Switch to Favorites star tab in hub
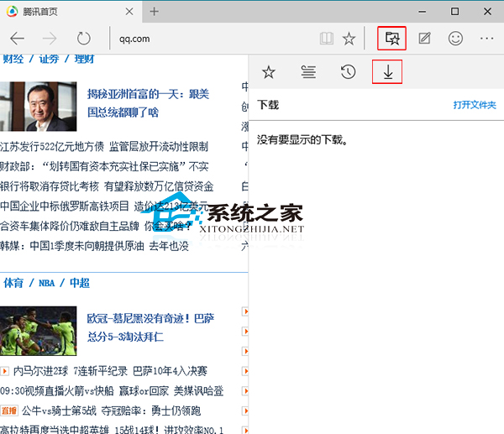504x434 pixels. click(269, 72)
